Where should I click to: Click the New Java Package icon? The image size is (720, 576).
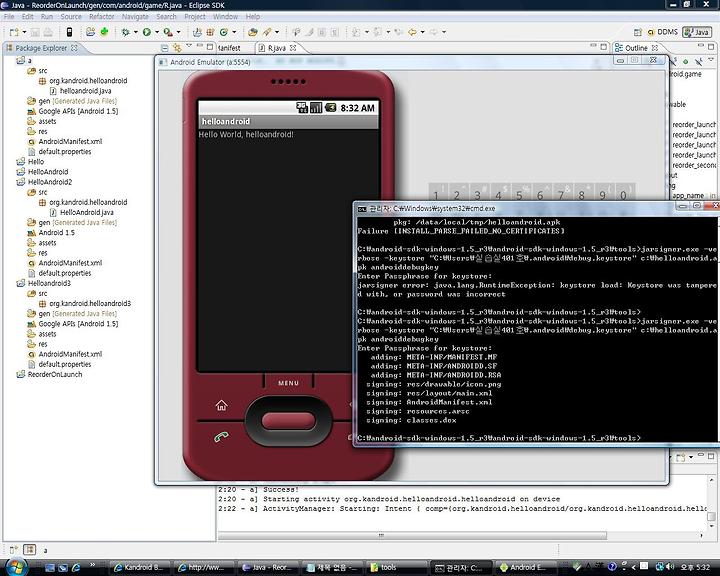(210, 32)
